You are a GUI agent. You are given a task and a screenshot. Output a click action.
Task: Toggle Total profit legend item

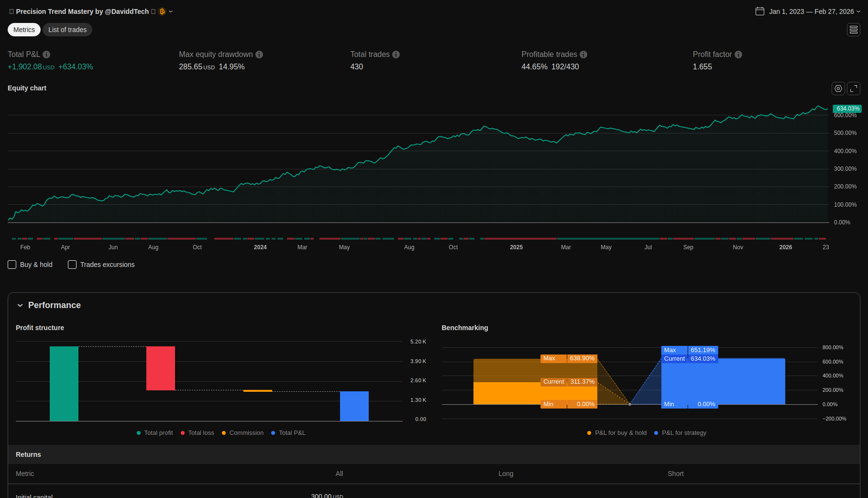pyautogui.click(x=154, y=433)
